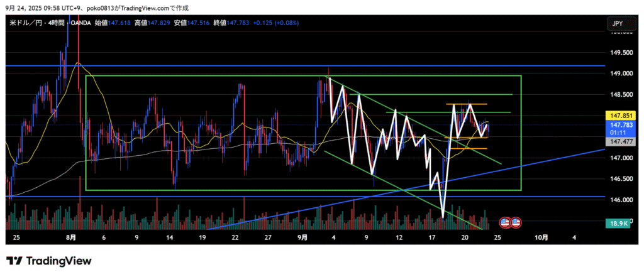
Task: Click the 10月 marker on time axis
Action: (541, 237)
